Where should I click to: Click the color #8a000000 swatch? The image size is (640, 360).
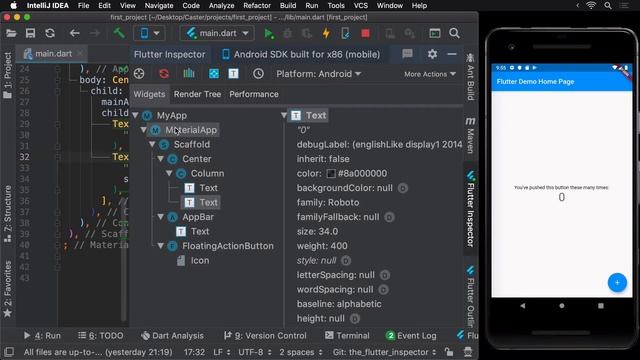click(331, 173)
